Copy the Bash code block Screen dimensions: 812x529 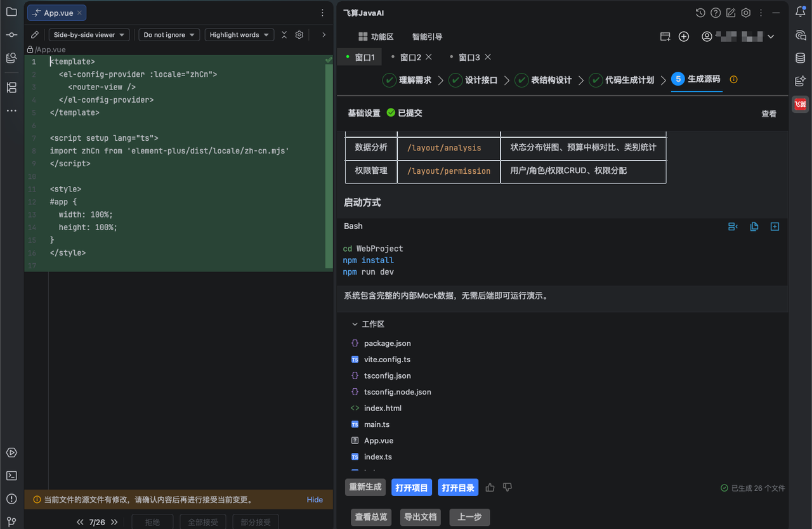(754, 226)
